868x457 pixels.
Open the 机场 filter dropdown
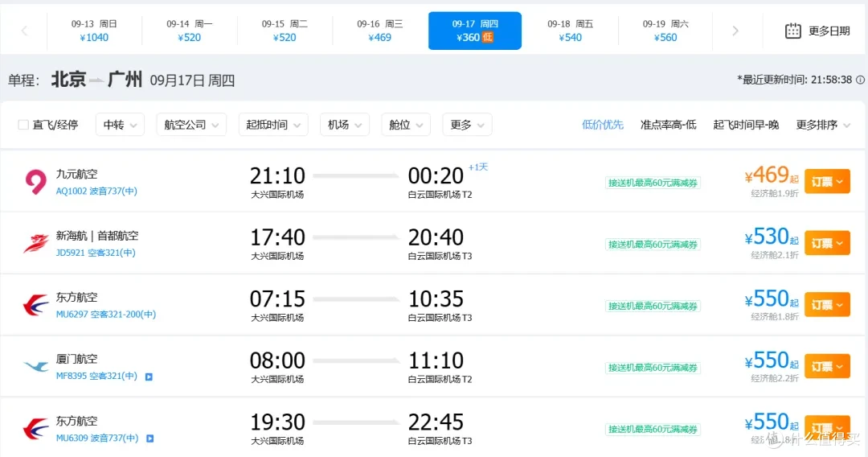click(x=344, y=125)
